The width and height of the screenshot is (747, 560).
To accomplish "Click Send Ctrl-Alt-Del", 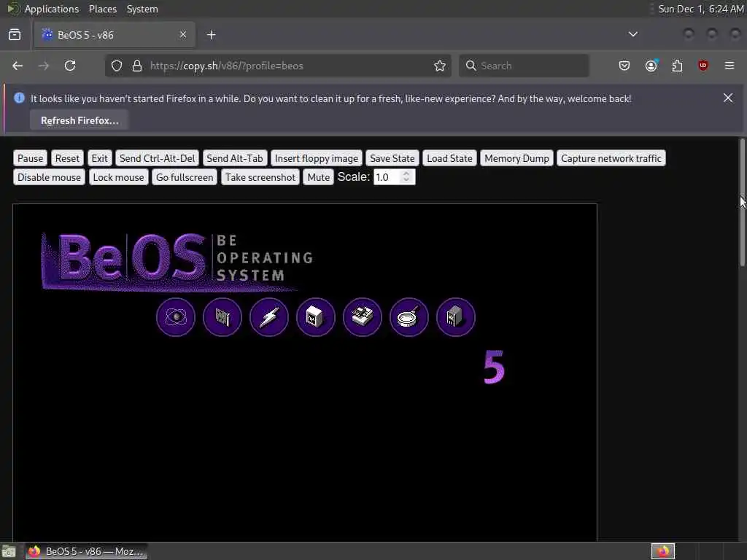I will [158, 158].
